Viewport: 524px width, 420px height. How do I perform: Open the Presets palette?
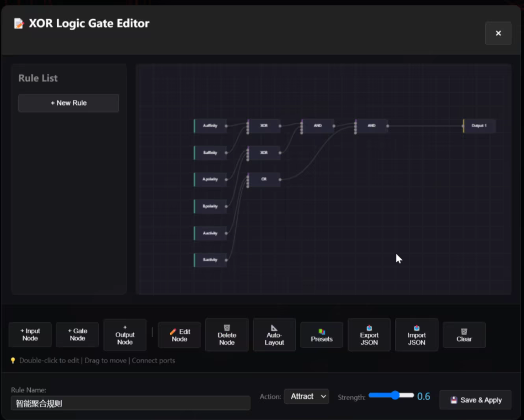coord(321,335)
